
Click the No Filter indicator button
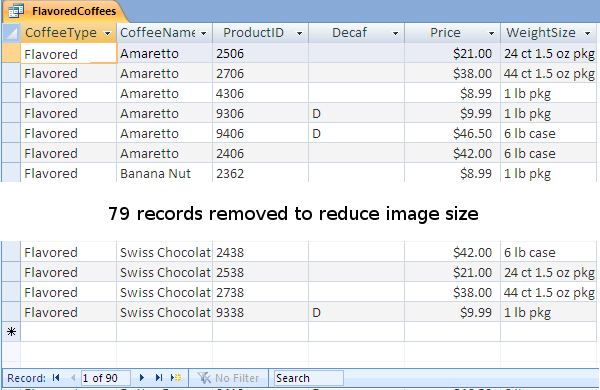(228, 378)
